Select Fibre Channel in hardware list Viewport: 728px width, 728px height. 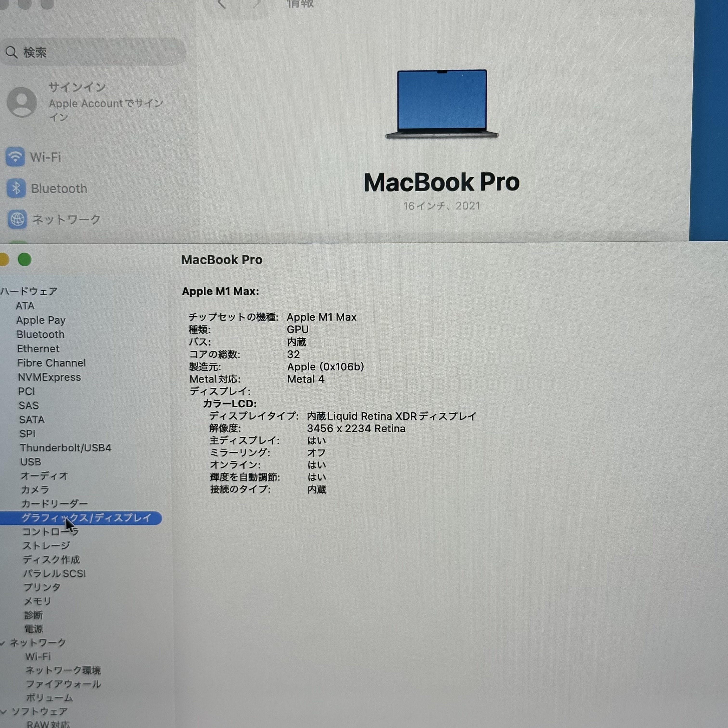52,363
